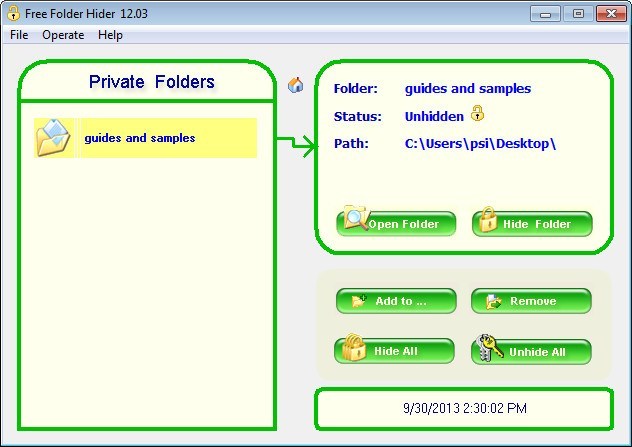This screenshot has height=447, width=632.
Task: Click the folder plus icon on Add to
Action: [x=359, y=301]
